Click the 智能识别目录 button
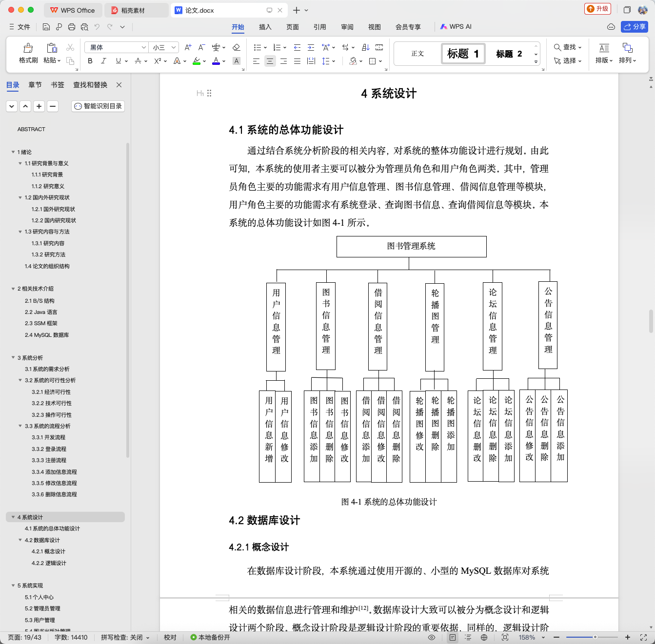655x644 pixels. 98,106
